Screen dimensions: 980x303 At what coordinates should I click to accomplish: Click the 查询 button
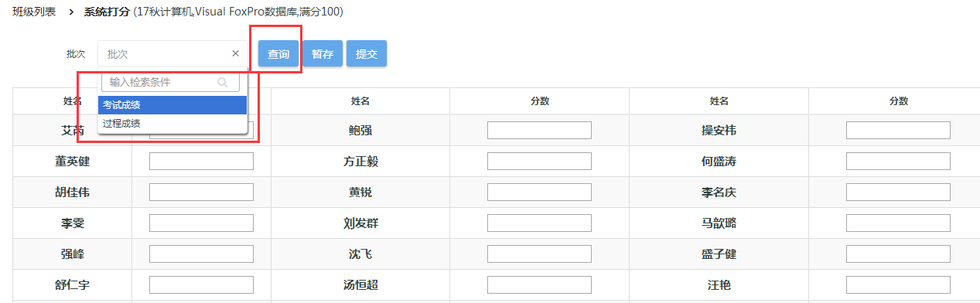coord(278,54)
